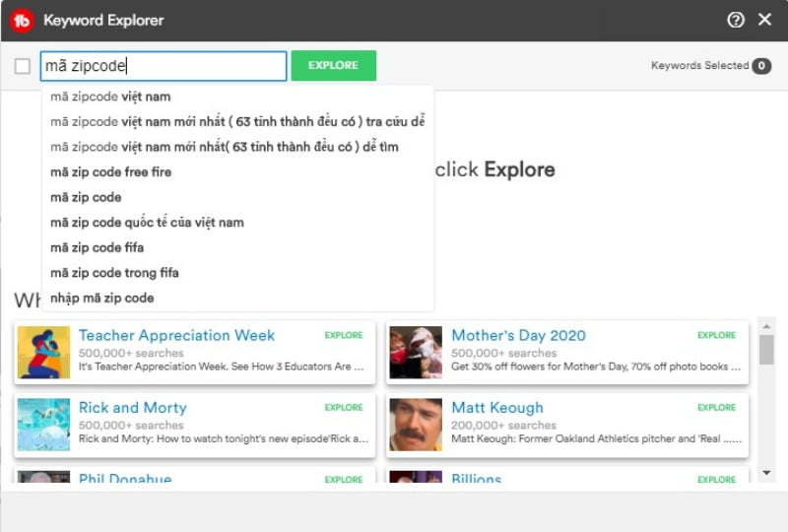Open the Teacher Appreciation Week thumbnail

[44, 352]
